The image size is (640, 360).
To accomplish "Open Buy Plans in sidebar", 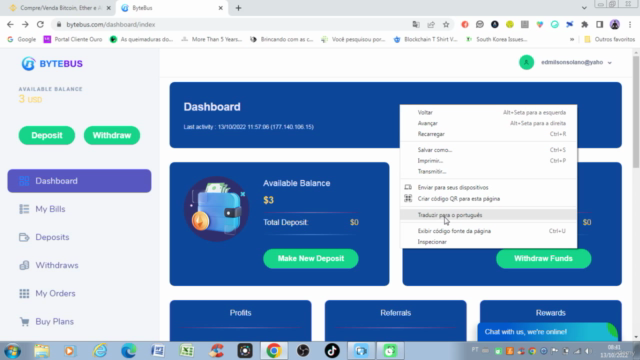I will click(54, 322).
